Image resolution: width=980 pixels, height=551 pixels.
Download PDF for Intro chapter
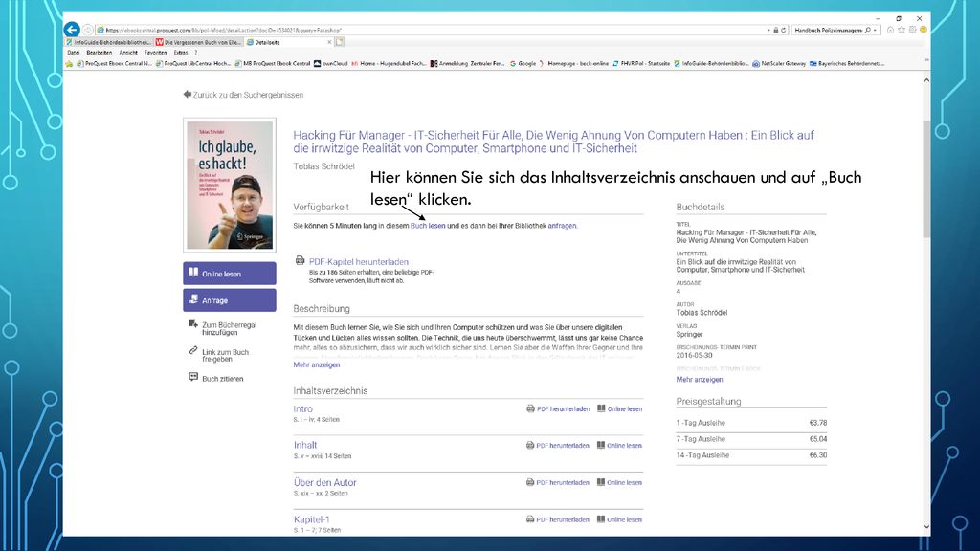coord(558,409)
